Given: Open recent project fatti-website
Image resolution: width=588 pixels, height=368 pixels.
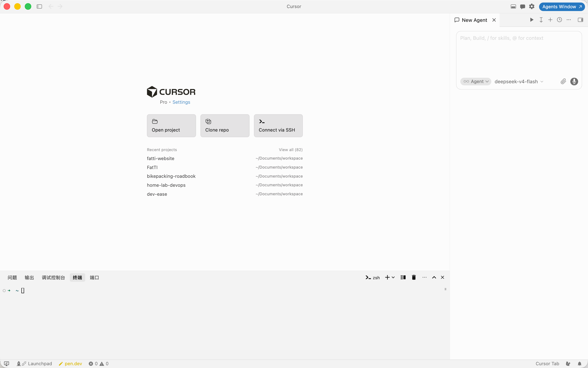Looking at the screenshot, I should pos(225,158).
